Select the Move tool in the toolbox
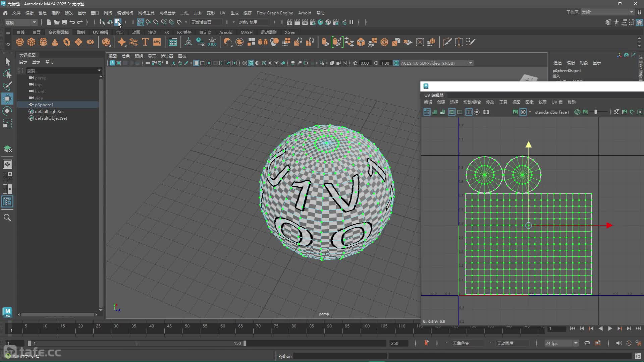644x362 pixels. (7, 99)
